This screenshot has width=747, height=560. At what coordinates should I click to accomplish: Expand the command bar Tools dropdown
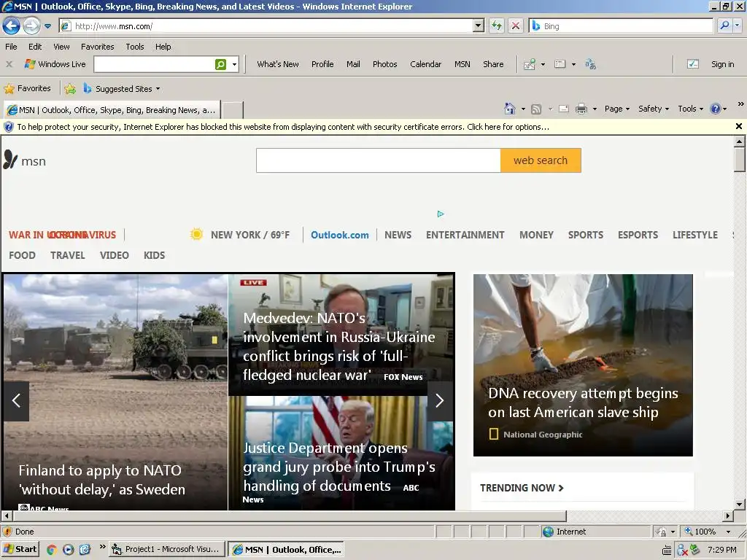[690, 109]
